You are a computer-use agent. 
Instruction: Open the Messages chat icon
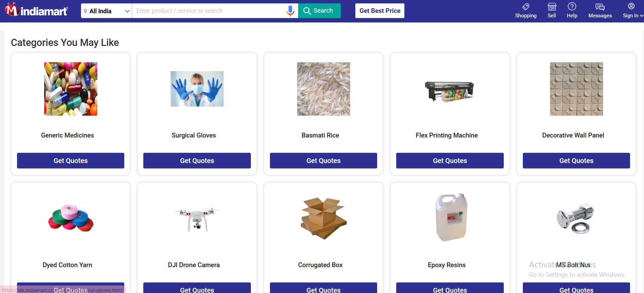[x=600, y=6]
